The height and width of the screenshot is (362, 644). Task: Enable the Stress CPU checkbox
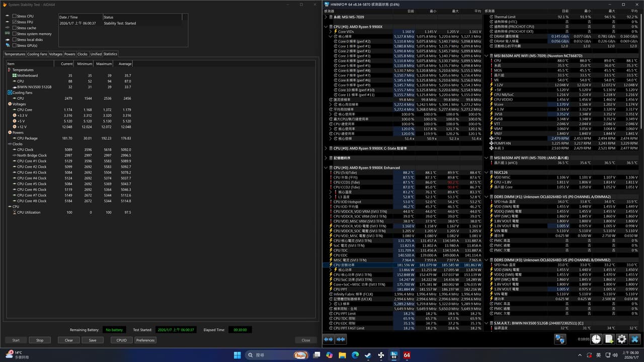pyautogui.click(x=15, y=16)
